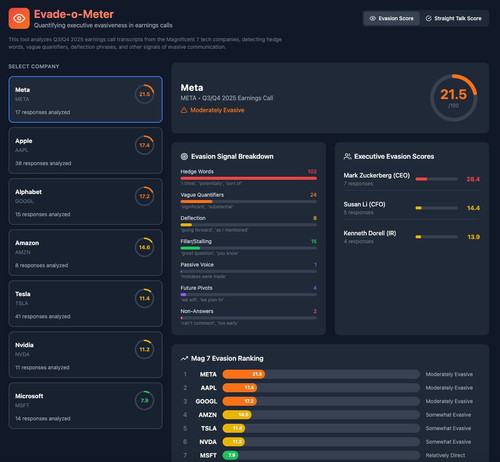Click the Evade-o-Meter title text
The image size is (500, 462).
coord(74,14)
